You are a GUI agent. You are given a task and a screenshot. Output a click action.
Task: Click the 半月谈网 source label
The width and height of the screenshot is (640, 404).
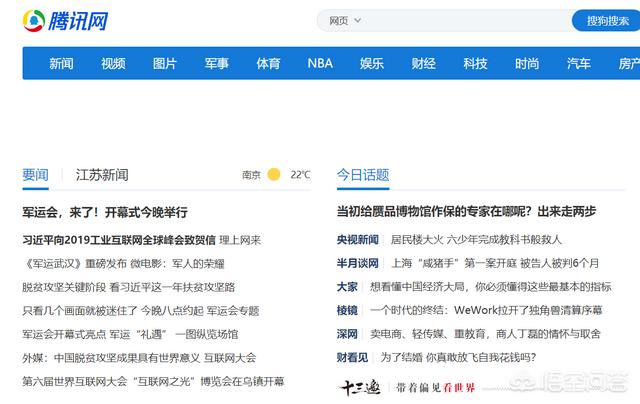click(x=357, y=263)
